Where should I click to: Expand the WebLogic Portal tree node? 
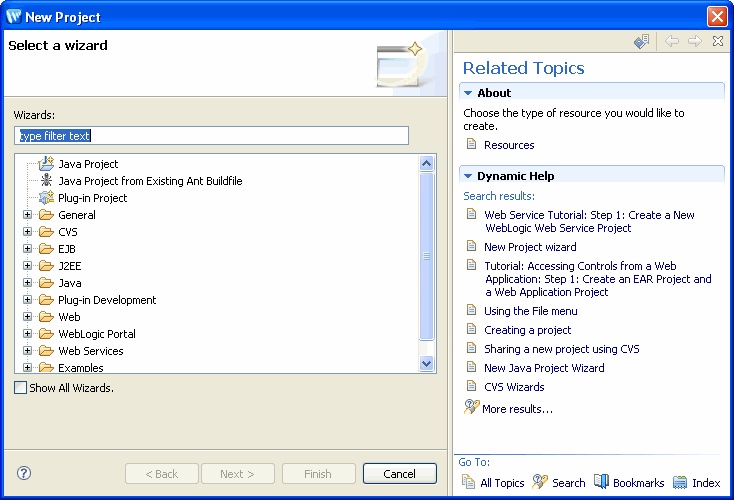point(28,334)
